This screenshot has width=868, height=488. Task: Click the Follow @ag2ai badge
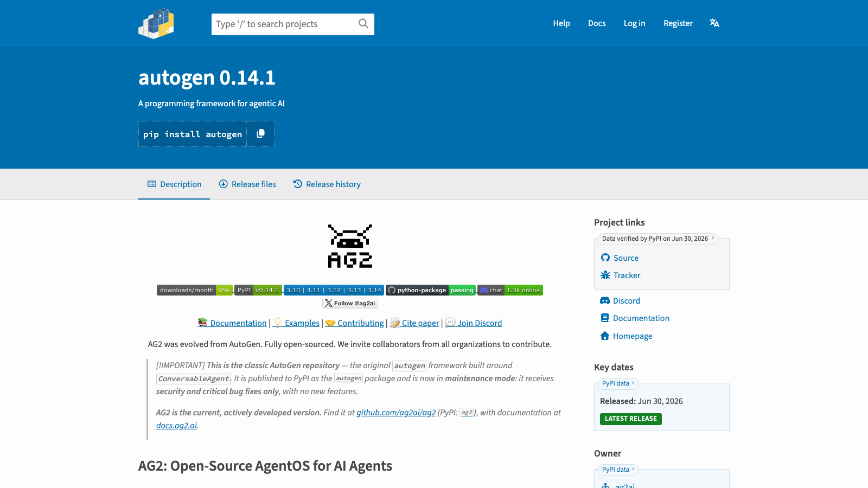coord(350,303)
